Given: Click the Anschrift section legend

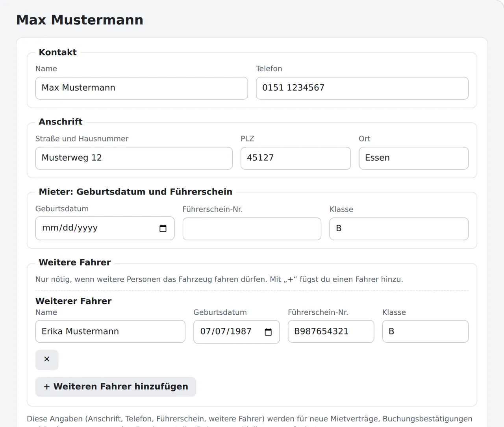Looking at the screenshot, I should pos(61,122).
